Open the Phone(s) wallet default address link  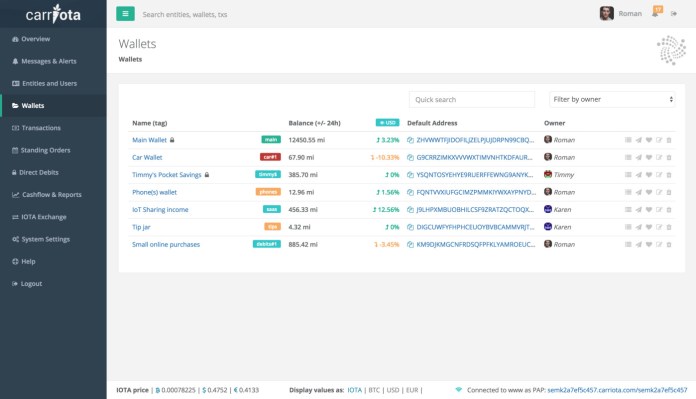tap(476, 192)
